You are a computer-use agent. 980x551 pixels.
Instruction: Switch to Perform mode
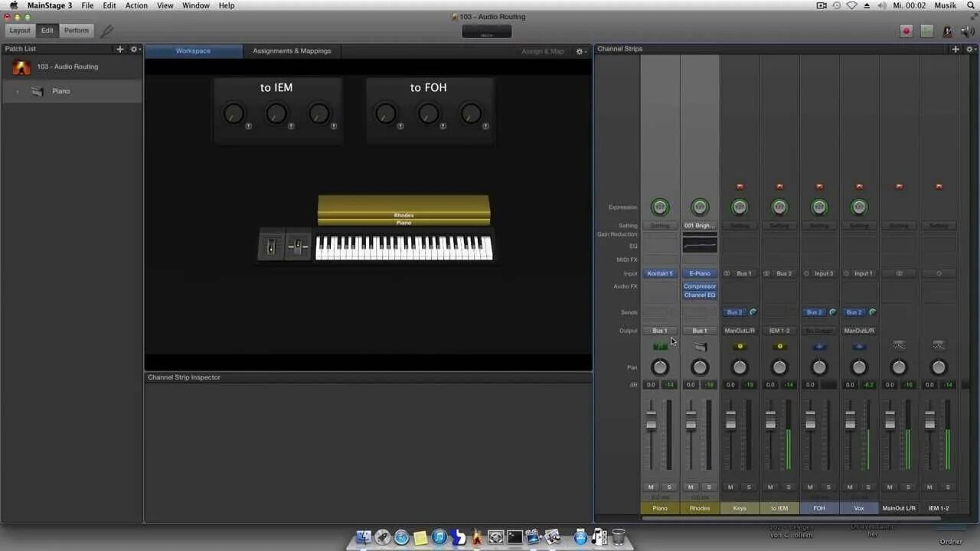coord(77,31)
